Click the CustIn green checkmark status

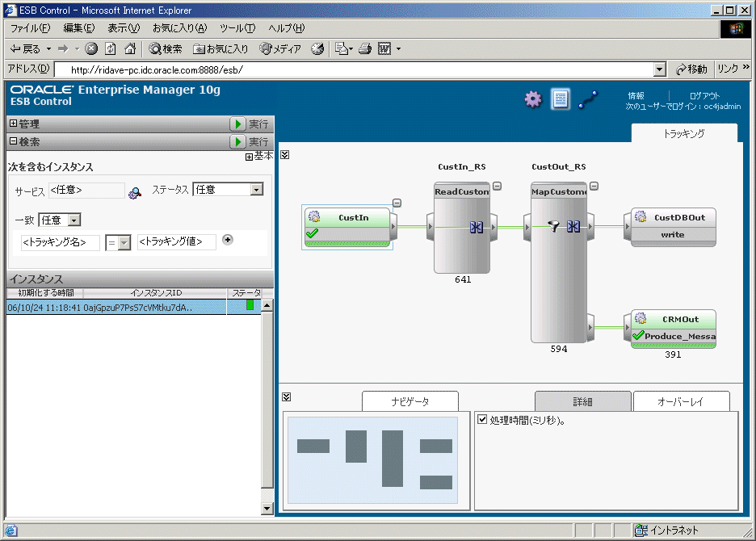click(x=313, y=234)
